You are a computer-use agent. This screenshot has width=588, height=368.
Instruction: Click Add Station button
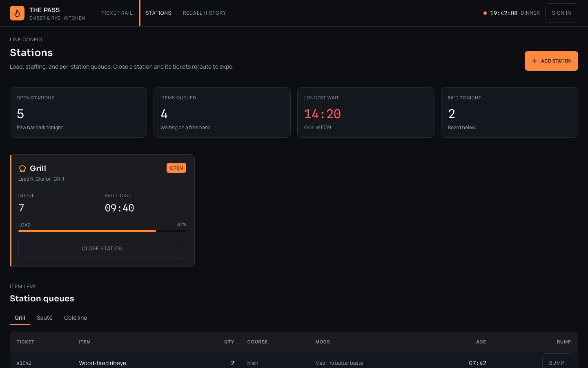(551, 61)
